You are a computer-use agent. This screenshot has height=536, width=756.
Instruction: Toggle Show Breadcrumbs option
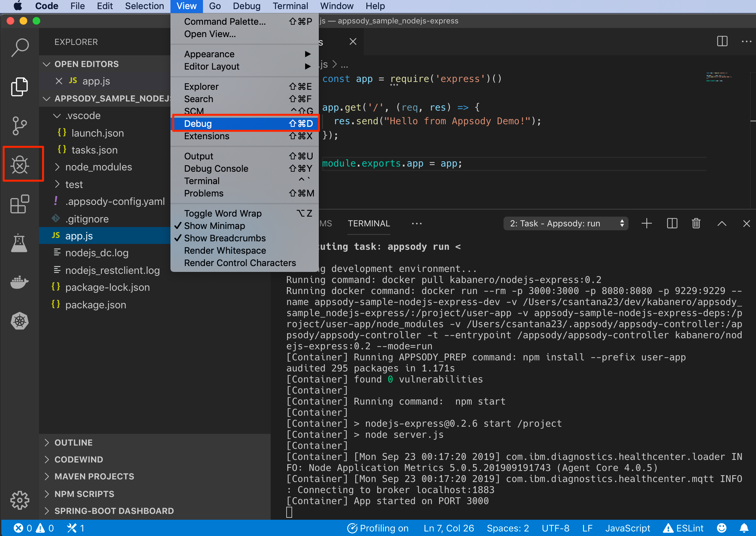click(x=244, y=238)
